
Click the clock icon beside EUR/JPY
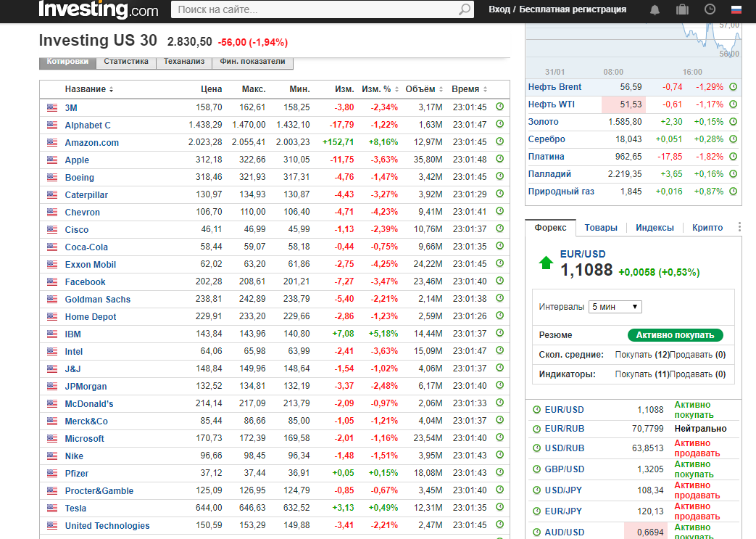pyautogui.click(x=536, y=511)
